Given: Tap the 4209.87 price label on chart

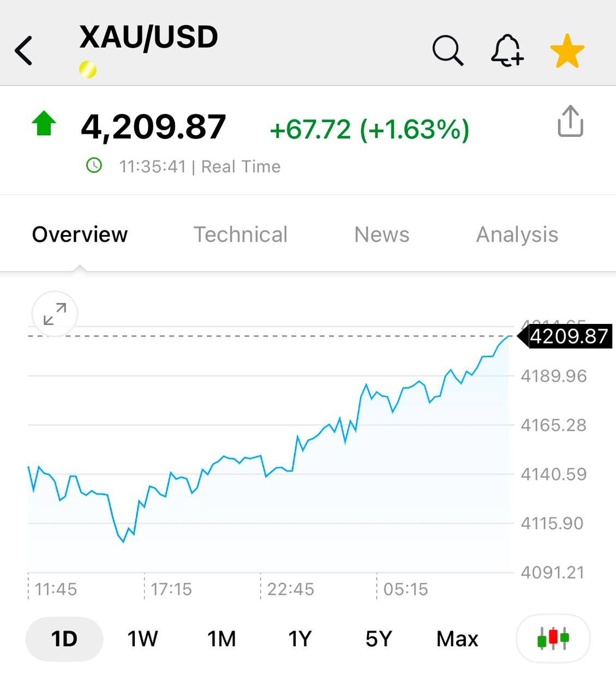Looking at the screenshot, I should tap(568, 336).
